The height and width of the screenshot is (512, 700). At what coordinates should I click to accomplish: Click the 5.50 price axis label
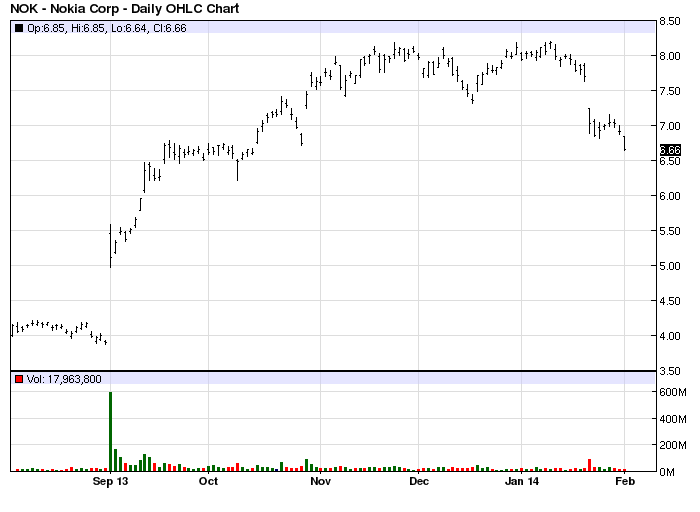(x=670, y=231)
